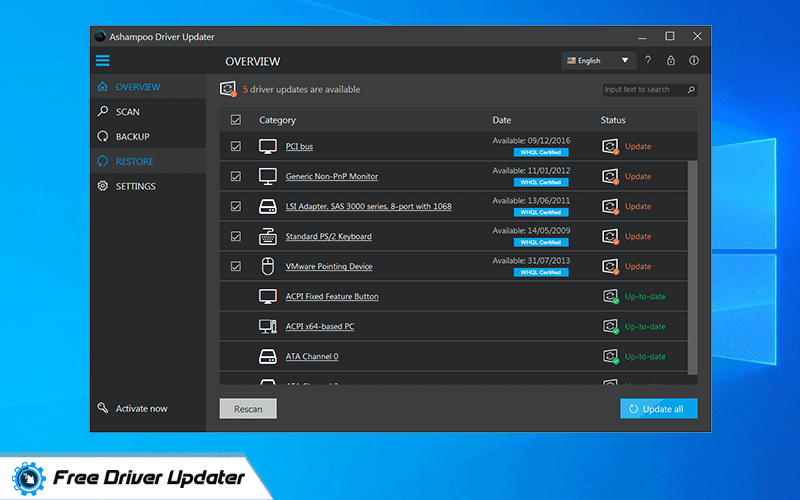The height and width of the screenshot is (500, 800).
Task: Open the SCAN section
Action: point(148,112)
